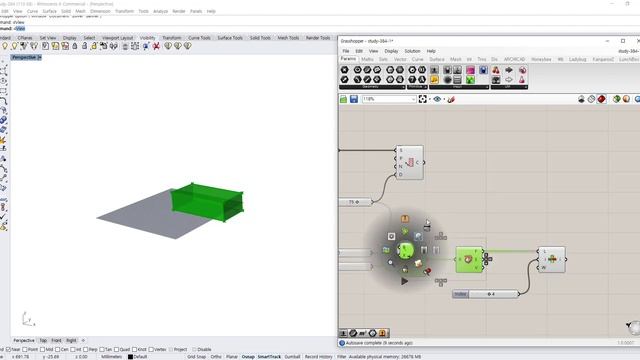Click the play arrow on the radial menu

(x=404, y=281)
